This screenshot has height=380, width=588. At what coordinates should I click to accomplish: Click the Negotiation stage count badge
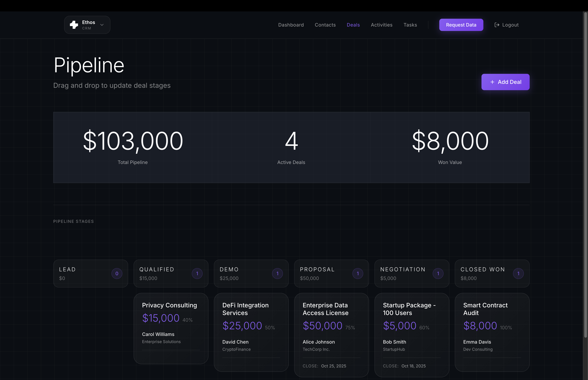point(438,273)
